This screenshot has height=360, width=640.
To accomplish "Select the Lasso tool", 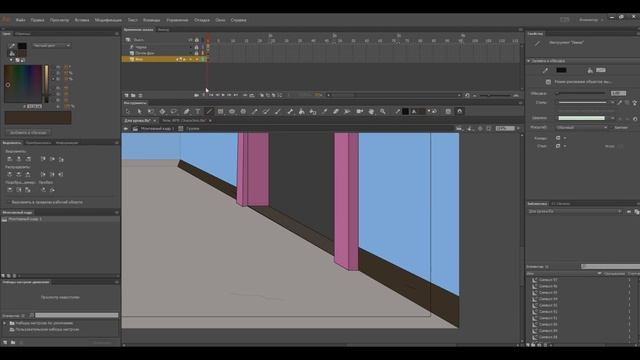I will [174, 111].
